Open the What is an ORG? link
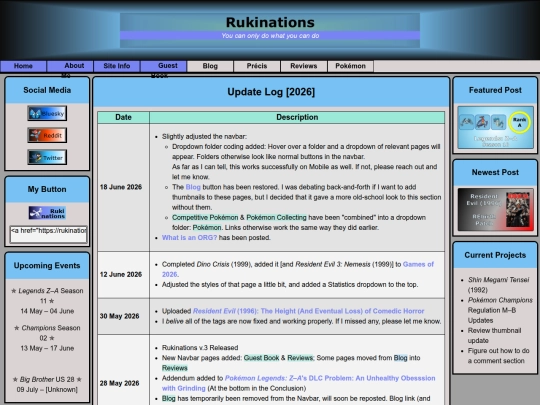540x405 pixels. 189,238
